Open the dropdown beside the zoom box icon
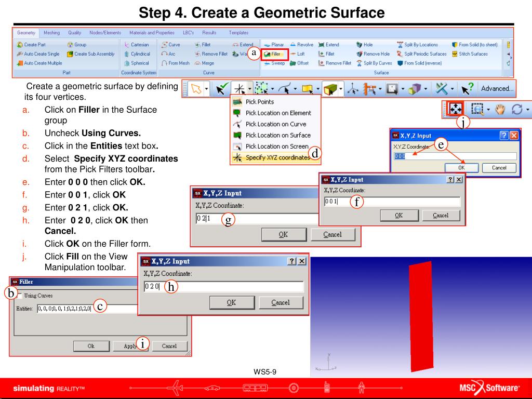 click(x=488, y=109)
